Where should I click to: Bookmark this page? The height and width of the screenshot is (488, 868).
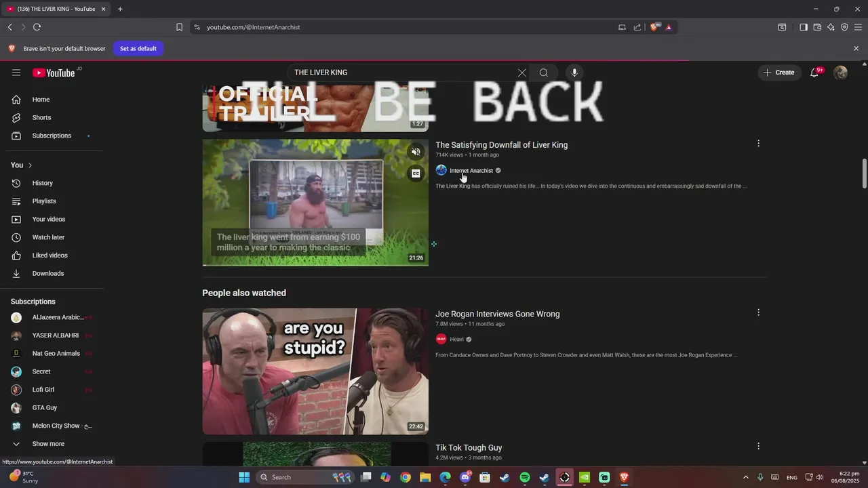click(x=179, y=27)
